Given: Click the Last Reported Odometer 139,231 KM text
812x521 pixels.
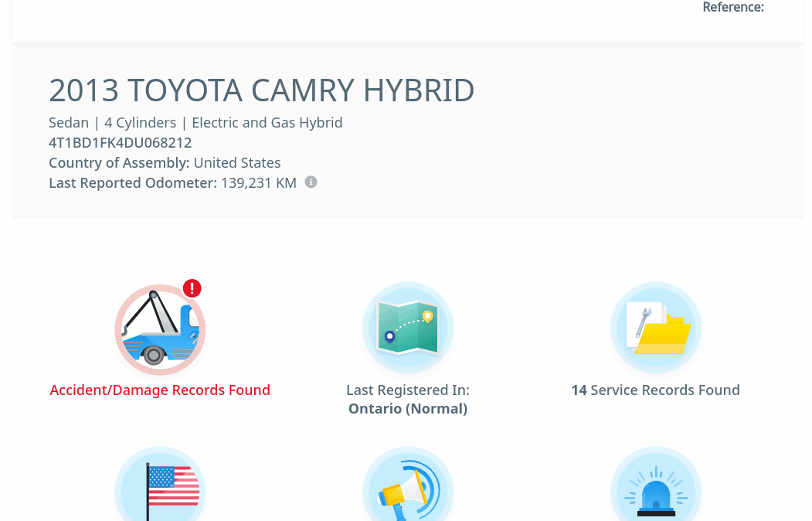Looking at the screenshot, I should click(172, 183).
